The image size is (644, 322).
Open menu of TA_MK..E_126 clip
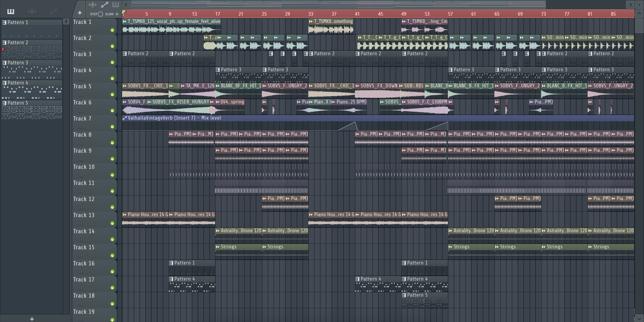[183, 86]
